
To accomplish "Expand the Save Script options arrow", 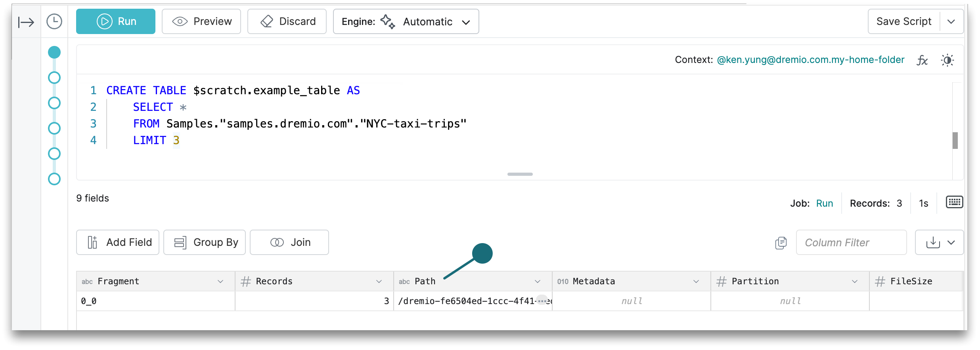I will pyautogui.click(x=951, y=21).
